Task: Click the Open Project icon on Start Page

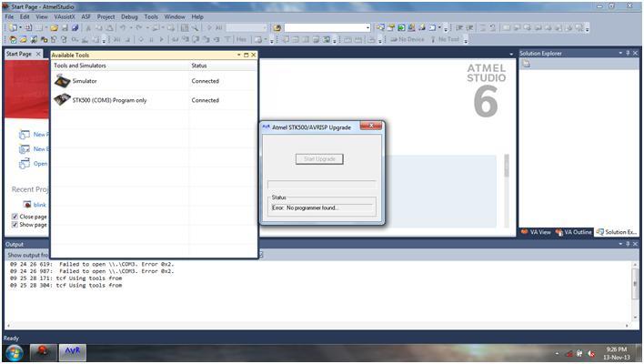Action: pos(25,164)
